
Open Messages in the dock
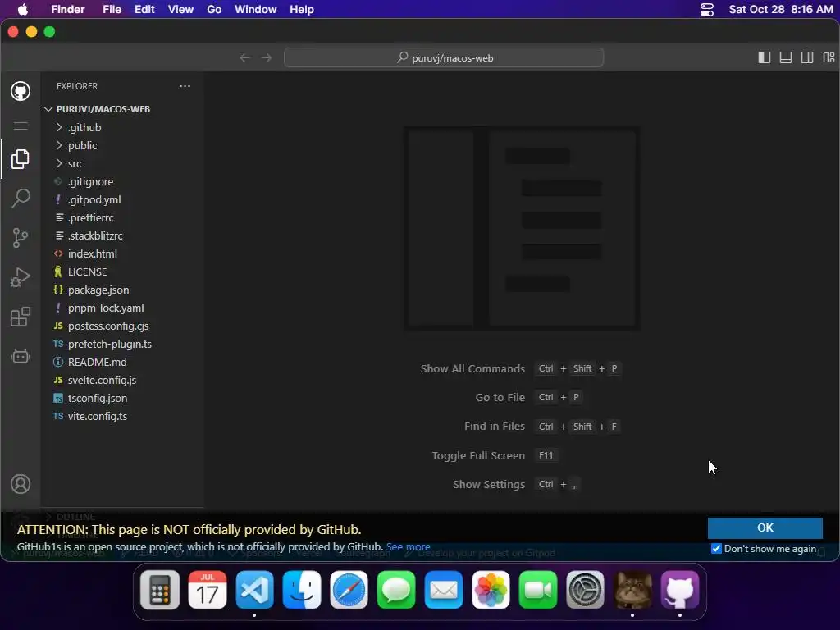coord(396,591)
